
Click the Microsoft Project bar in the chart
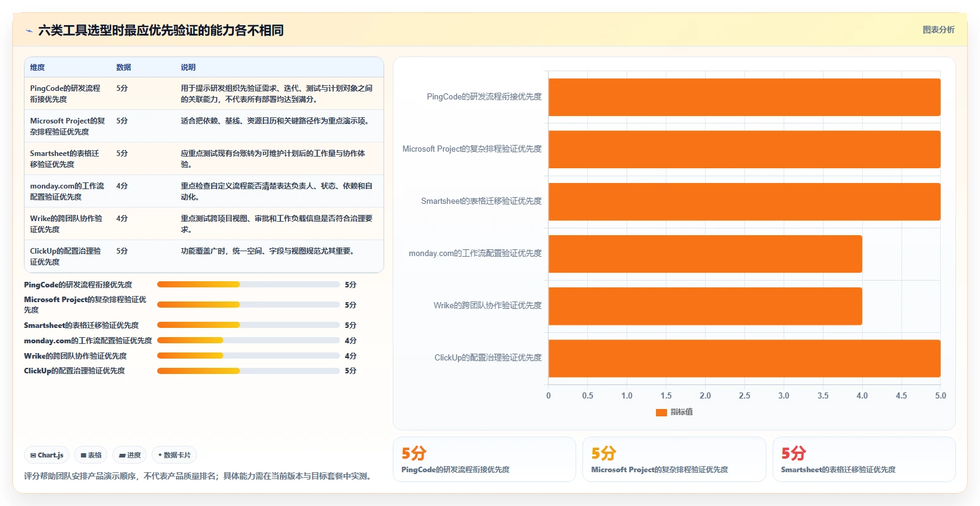pos(744,149)
